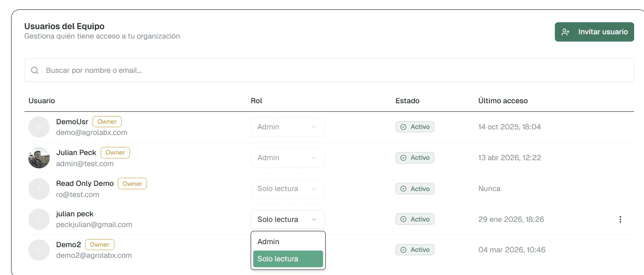This screenshot has width=644, height=275.
Task: Click the Read Only Demo avatar
Action: click(x=39, y=189)
